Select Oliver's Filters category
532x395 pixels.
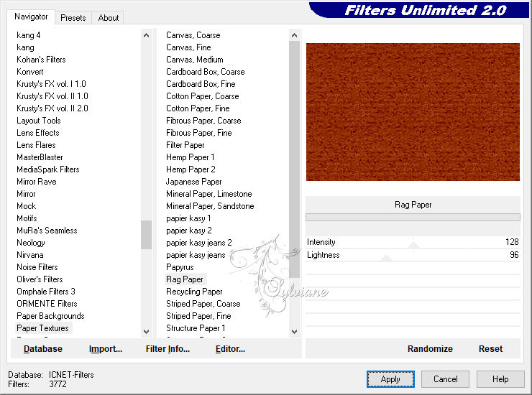click(x=40, y=279)
